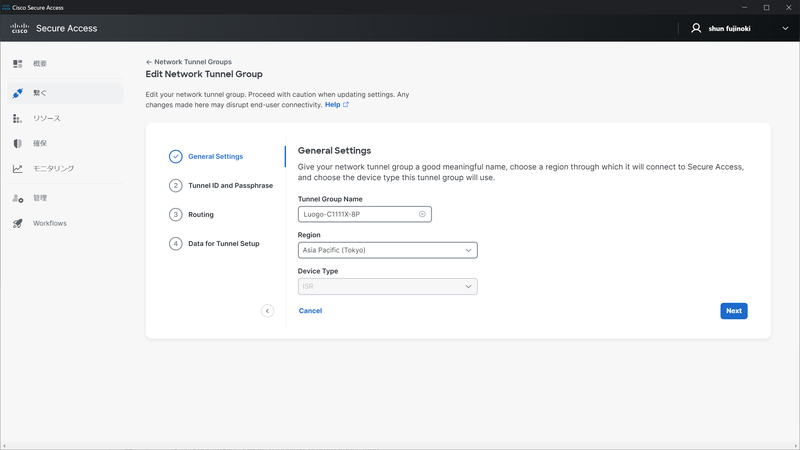The width and height of the screenshot is (800, 450).
Task: Return to Network Tunnel Groups
Action: (193, 62)
